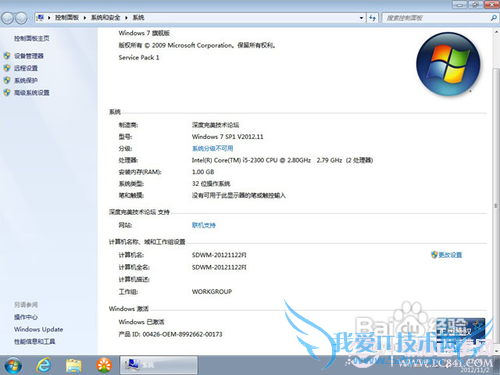The image size is (500, 375).
Task: Select 系统 breadcrumb in address bar
Action: pos(138,18)
